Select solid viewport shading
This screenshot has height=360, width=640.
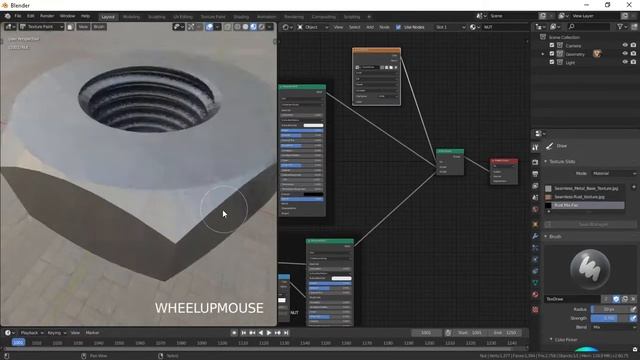pos(245,27)
